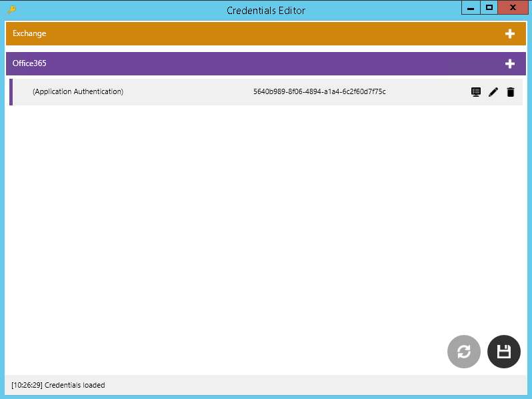Reload credentials with the gray refresh button
This screenshot has width=532, height=399.
point(464,352)
